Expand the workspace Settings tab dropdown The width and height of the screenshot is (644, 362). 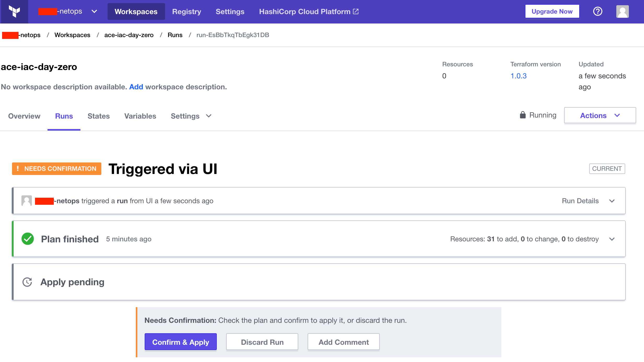191,116
